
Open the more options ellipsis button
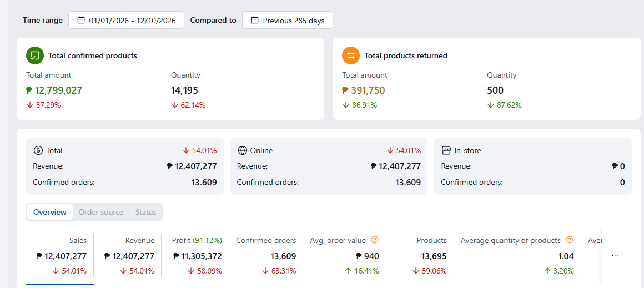[615, 256]
